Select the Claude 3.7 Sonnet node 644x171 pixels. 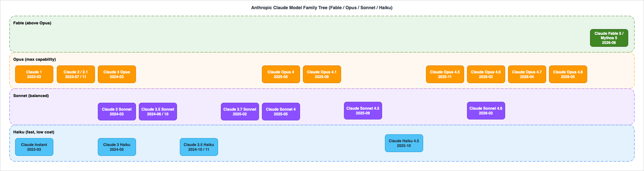(x=240, y=112)
